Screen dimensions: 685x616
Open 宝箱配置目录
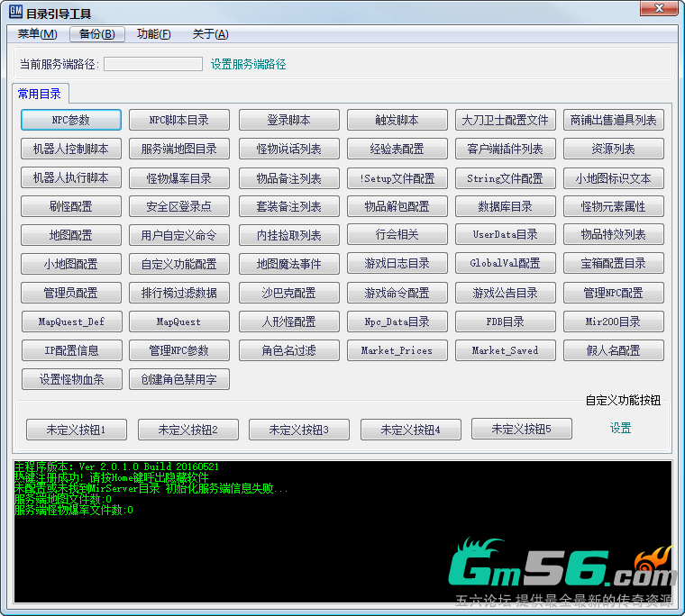pos(614,263)
